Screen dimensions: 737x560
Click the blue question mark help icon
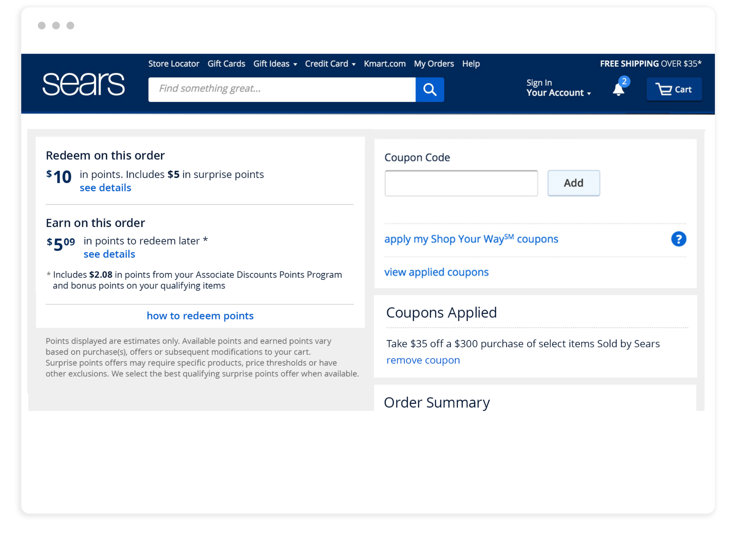(x=678, y=239)
